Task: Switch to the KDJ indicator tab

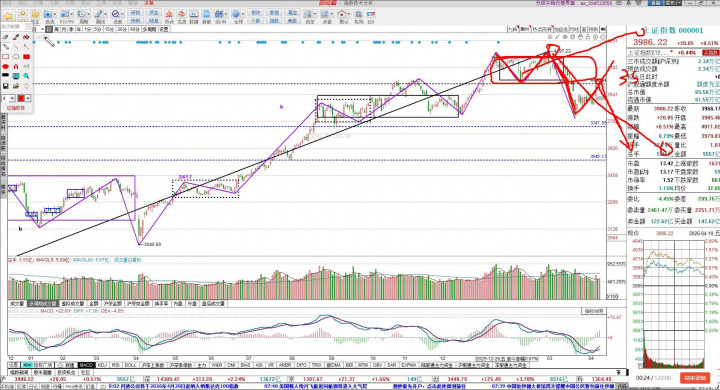Action: point(102,365)
